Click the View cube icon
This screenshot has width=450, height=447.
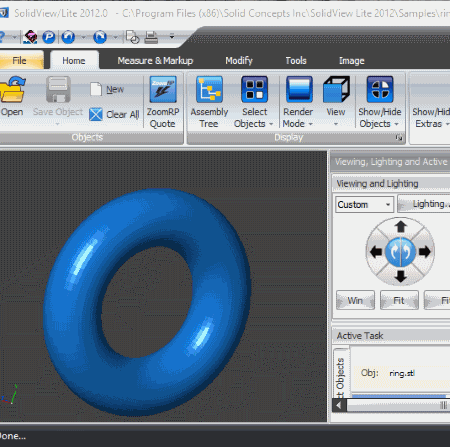tap(336, 89)
